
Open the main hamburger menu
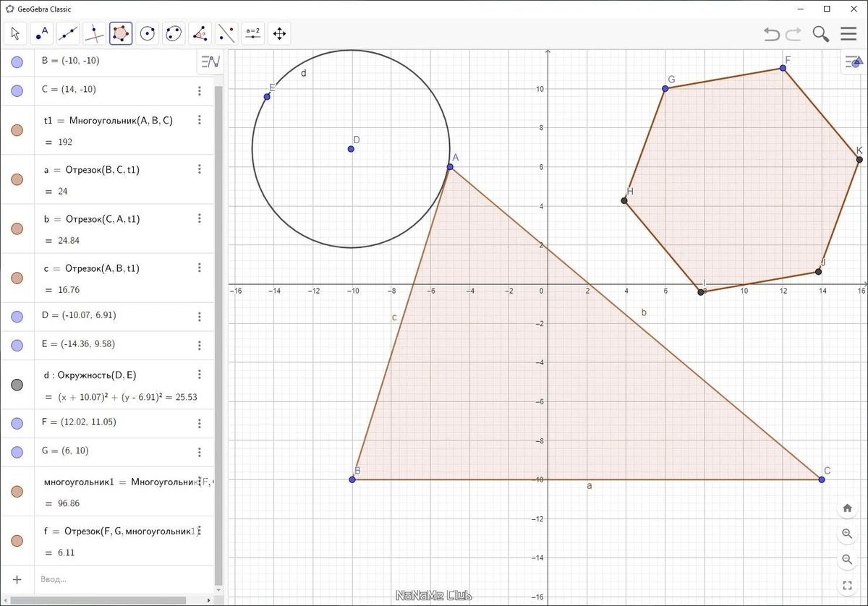(x=848, y=34)
